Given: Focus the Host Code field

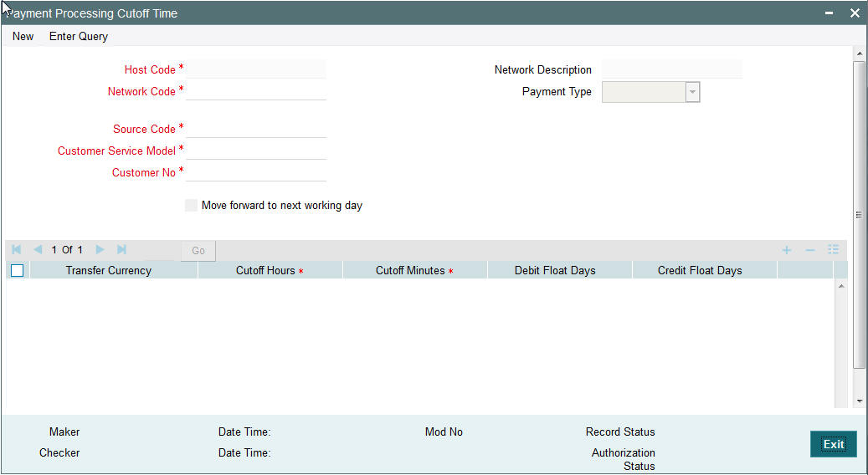Looking at the screenshot, I should [x=256, y=69].
